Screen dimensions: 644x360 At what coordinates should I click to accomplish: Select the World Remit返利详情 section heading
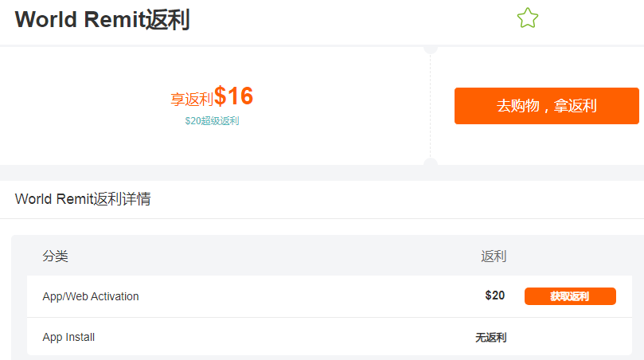pos(83,199)
